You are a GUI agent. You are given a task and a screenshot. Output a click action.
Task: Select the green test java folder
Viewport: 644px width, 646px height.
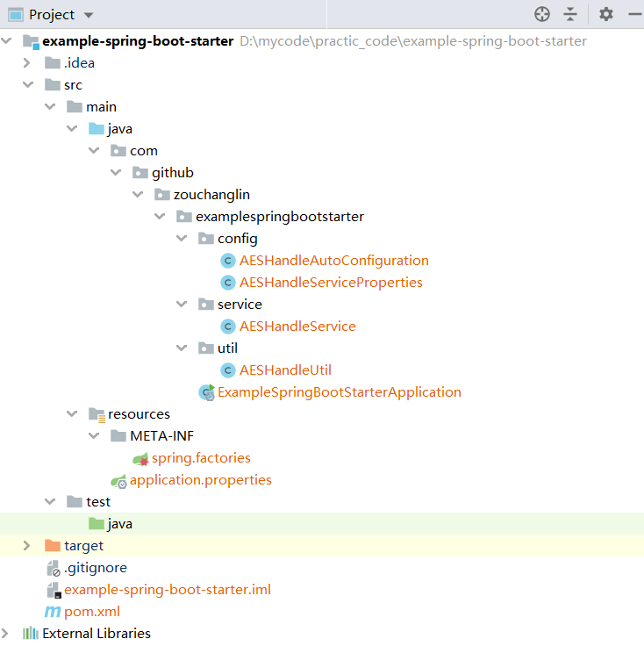[119, 524]
